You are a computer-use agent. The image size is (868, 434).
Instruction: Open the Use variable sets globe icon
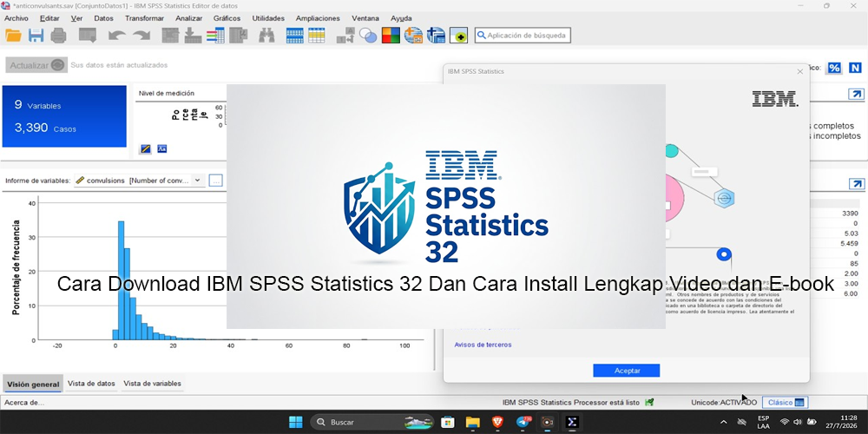[413, 36]
